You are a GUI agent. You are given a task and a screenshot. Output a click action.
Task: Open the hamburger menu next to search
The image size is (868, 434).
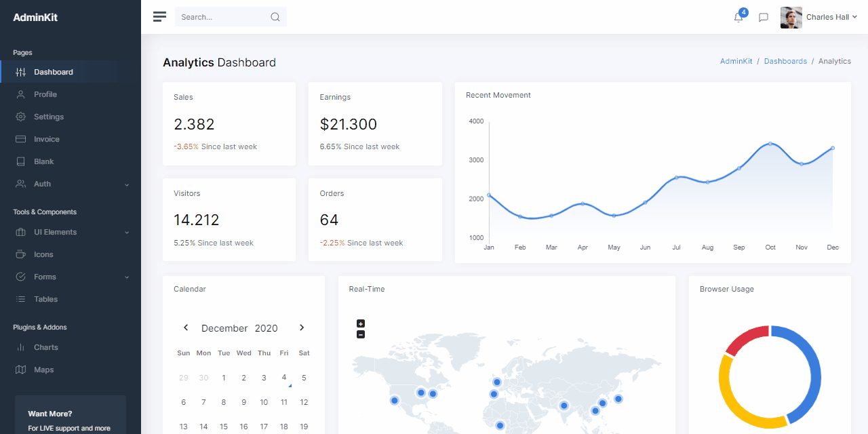tap(159, 16)
